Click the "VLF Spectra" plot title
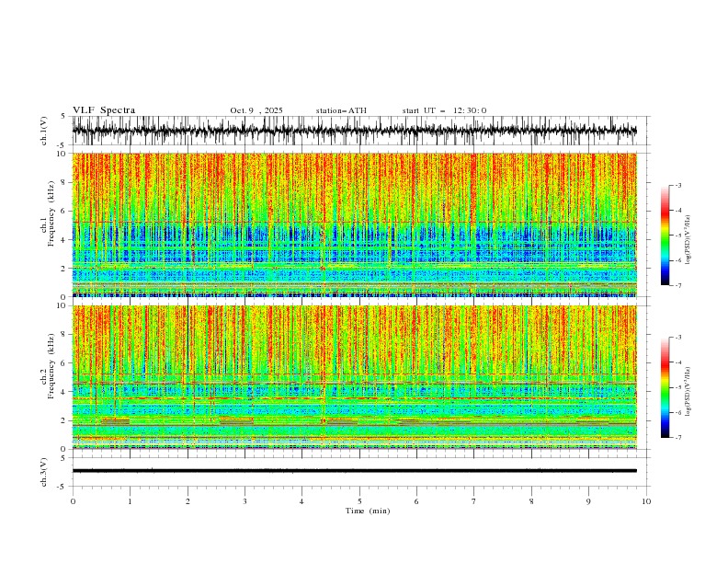This screenshot has height=563, width=728. (104, 110)
